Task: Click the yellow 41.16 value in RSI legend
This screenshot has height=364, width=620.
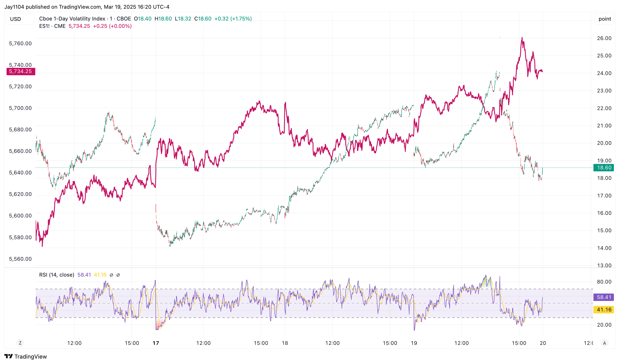Action: coord(100,275)
